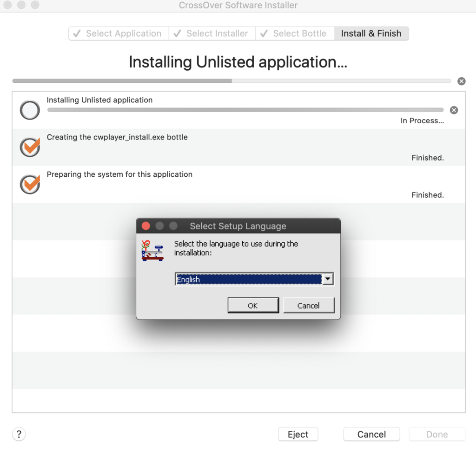The image size is (476, 453).
Task: Open the English language combo box
Action: click(x=248, y=279)
